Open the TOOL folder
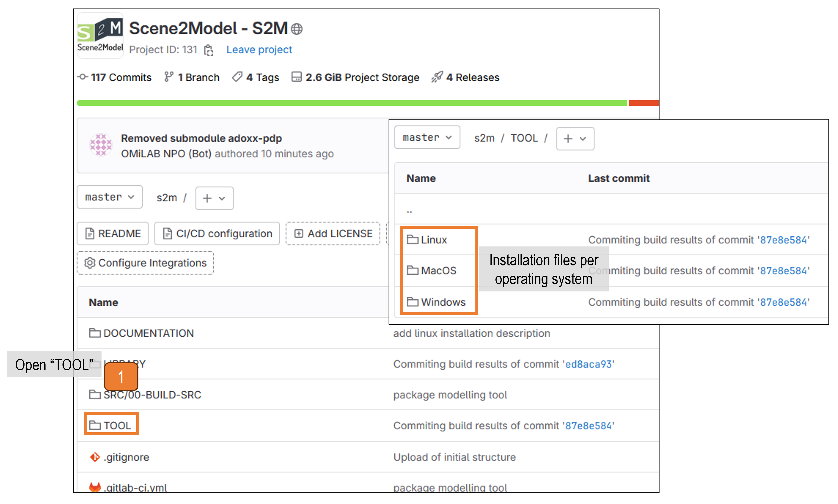 [x=117, y=426]
